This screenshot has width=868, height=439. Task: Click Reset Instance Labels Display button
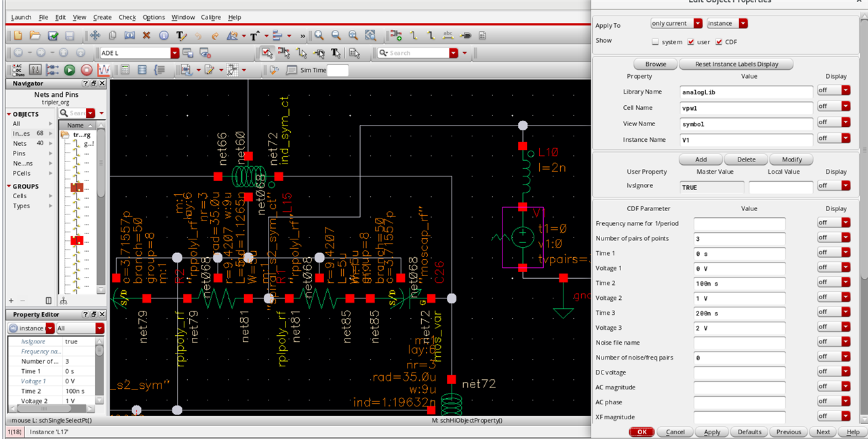click(735, 64)
